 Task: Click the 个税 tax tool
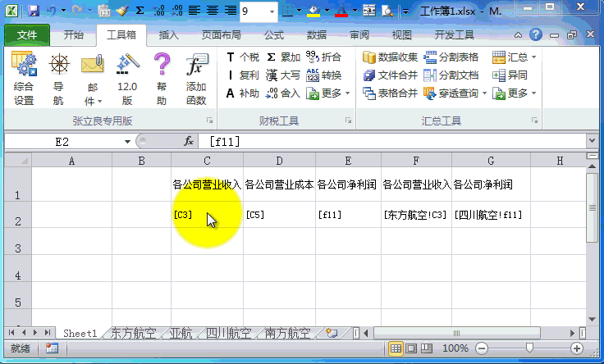point(243,57)
